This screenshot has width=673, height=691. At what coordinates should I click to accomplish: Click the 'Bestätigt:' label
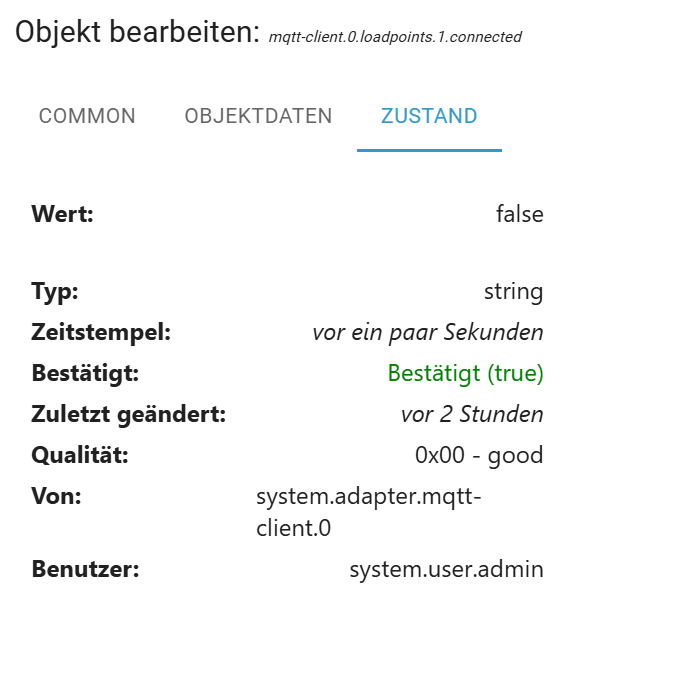click(85, 374)
